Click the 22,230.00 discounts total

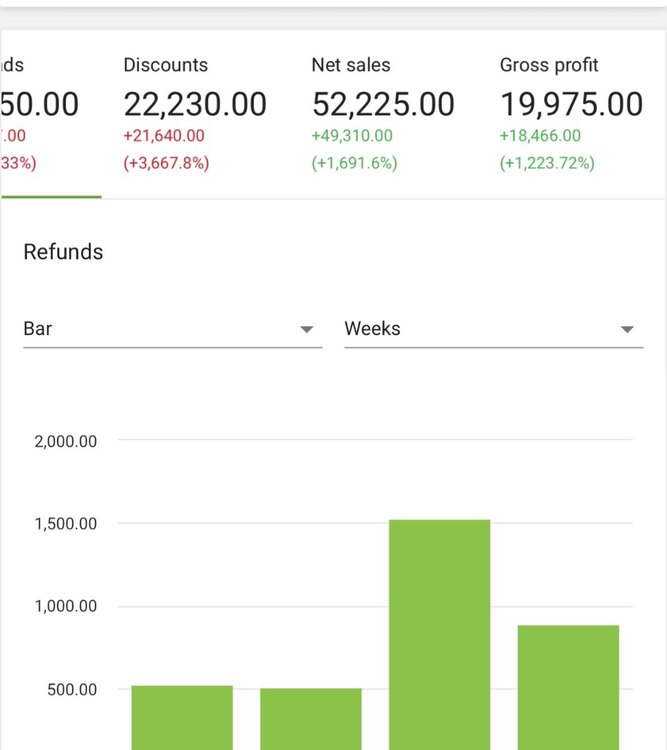point(195,104)
